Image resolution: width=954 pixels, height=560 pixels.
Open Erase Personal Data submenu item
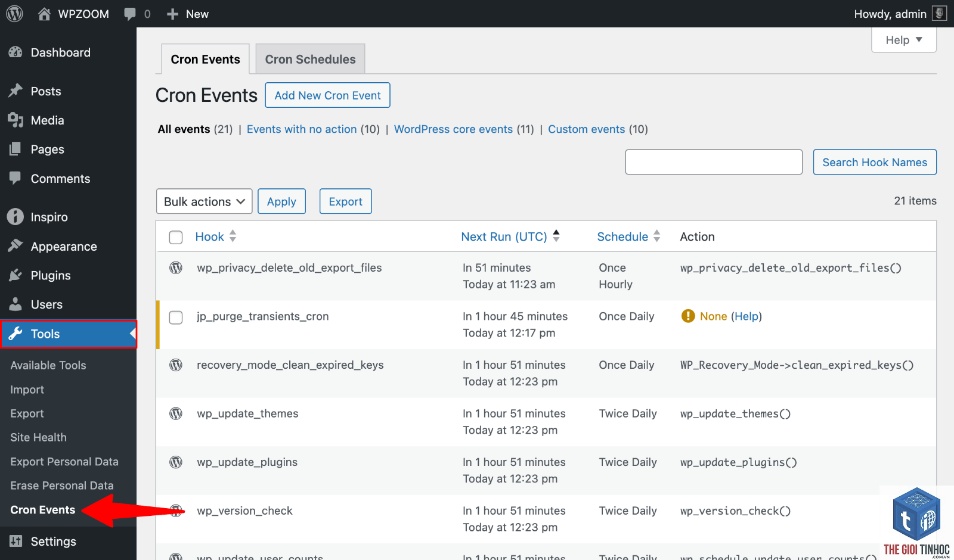62,486
